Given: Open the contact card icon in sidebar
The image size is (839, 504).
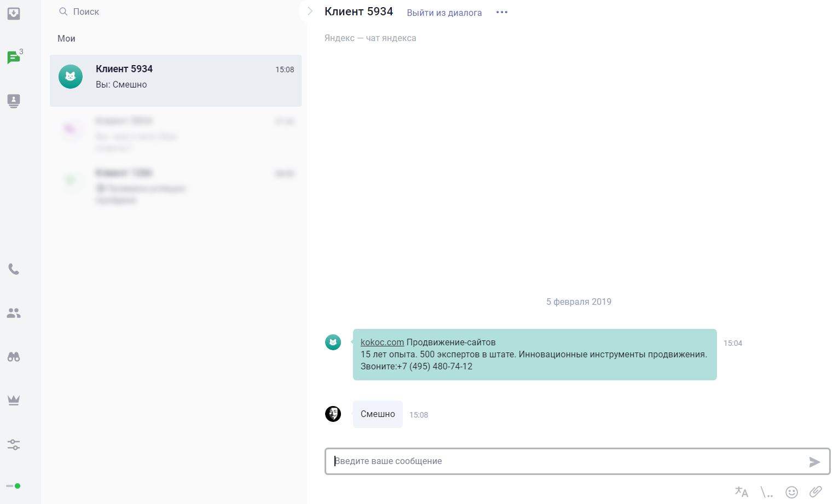Looking at the screenshot, I should 14,101.
